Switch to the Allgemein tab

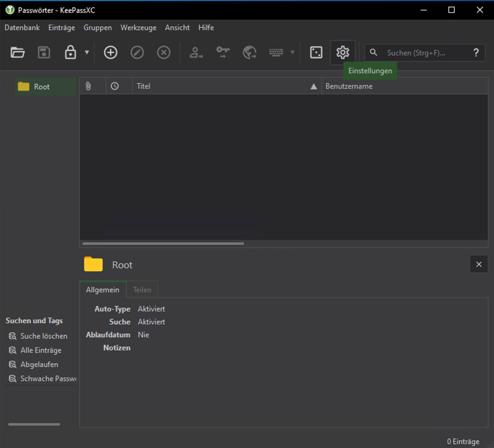[103, 290]
